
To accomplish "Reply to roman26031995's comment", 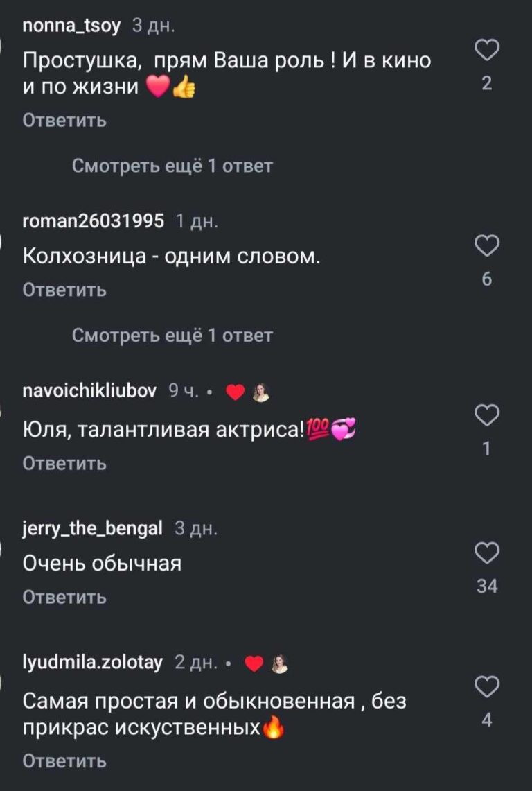I will coord(64,290).
